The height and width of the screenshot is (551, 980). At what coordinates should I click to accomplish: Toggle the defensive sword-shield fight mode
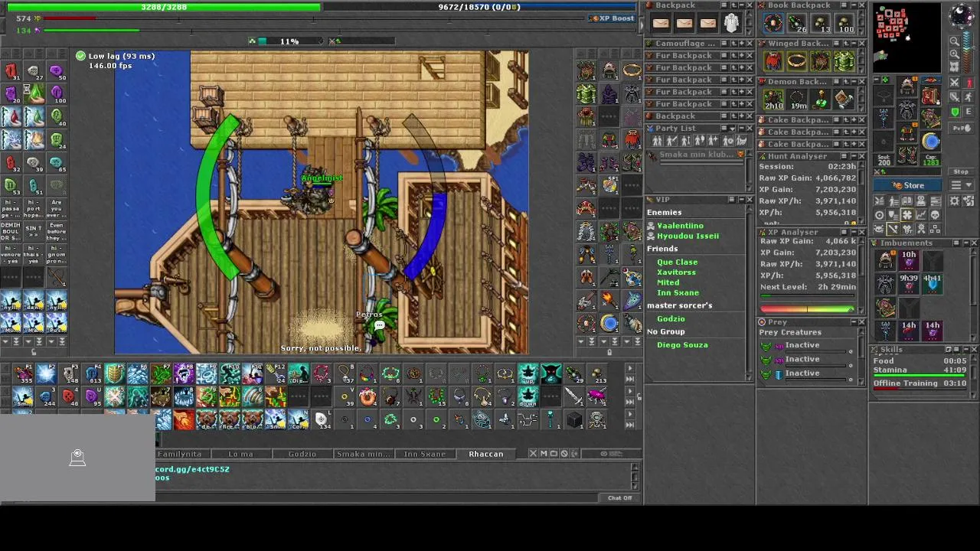[954, 97]
